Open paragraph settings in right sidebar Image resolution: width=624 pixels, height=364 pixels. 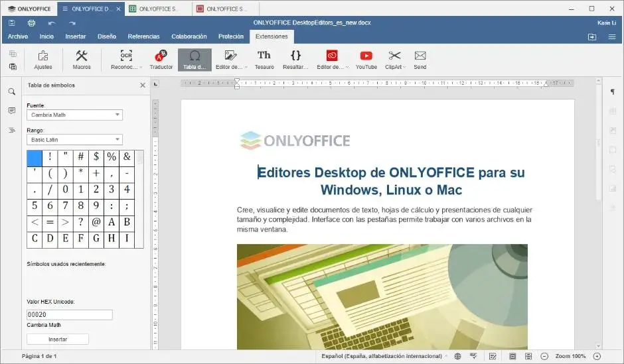(x=613, y=91)
